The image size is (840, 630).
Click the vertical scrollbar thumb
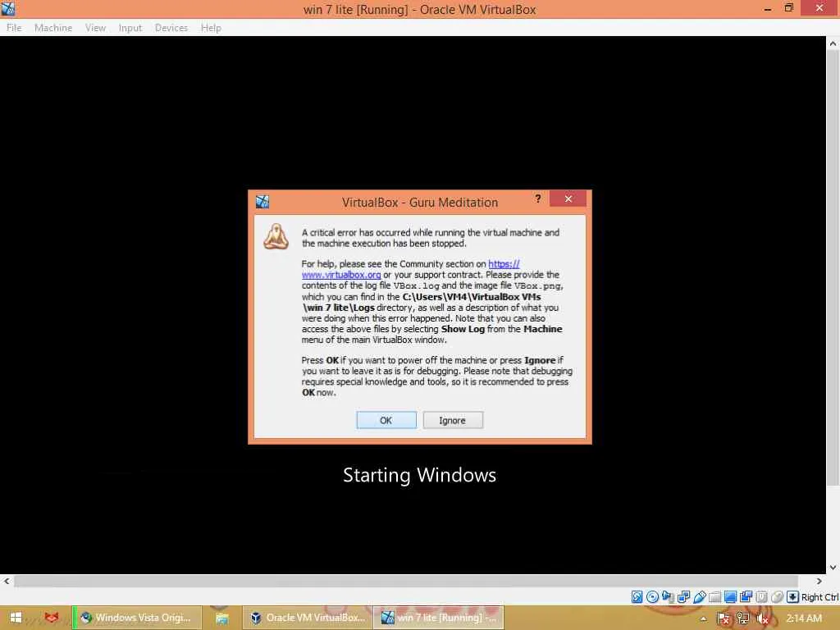(x=833, y=268)
